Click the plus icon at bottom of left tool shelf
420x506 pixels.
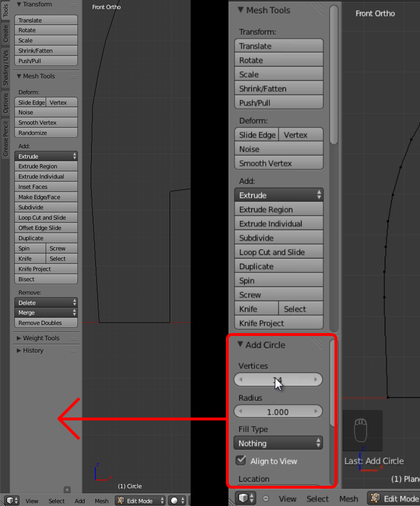pos(67,490)
